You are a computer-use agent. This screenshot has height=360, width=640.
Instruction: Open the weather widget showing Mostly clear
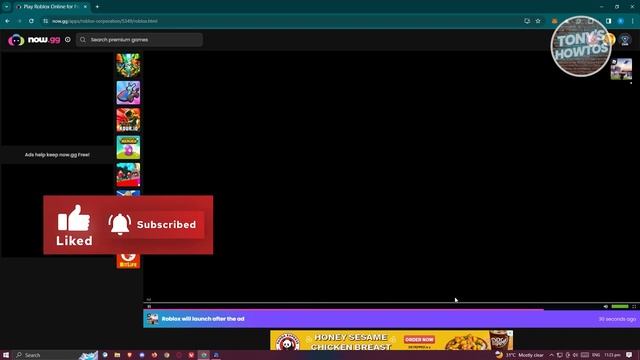(x=519, y=355)
